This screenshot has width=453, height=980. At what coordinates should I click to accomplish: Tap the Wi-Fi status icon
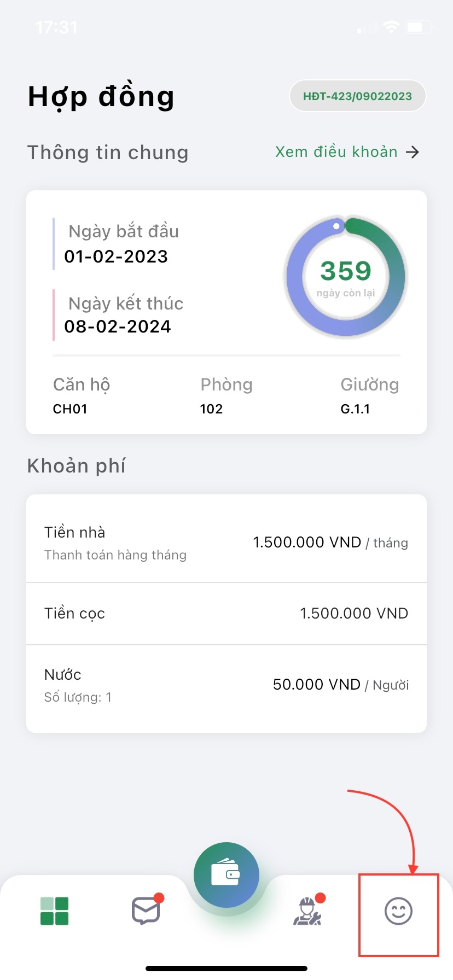391,27
